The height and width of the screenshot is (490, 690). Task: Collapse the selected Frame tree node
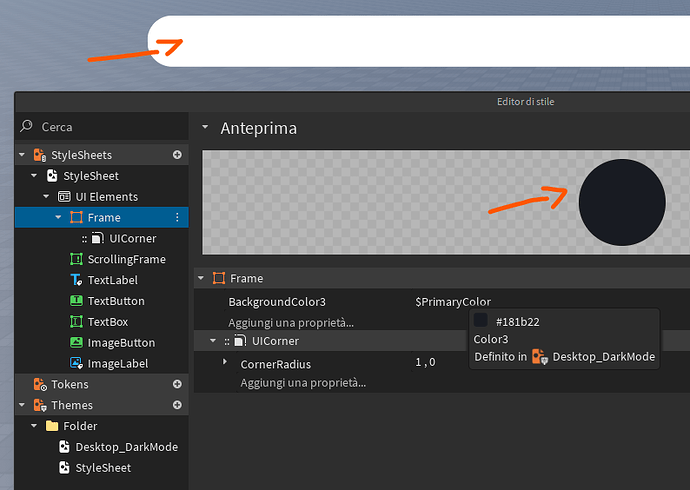click(58, 217)
